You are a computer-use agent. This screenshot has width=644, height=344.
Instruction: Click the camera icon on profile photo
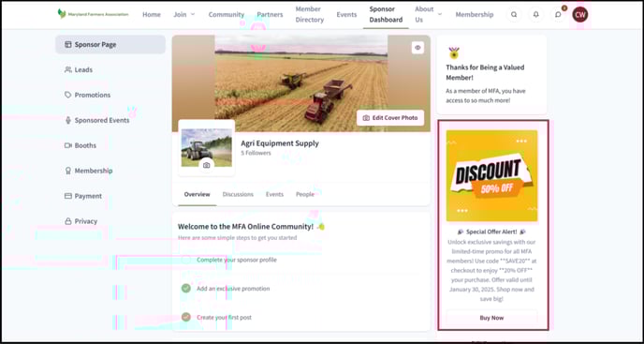[206, 165]
